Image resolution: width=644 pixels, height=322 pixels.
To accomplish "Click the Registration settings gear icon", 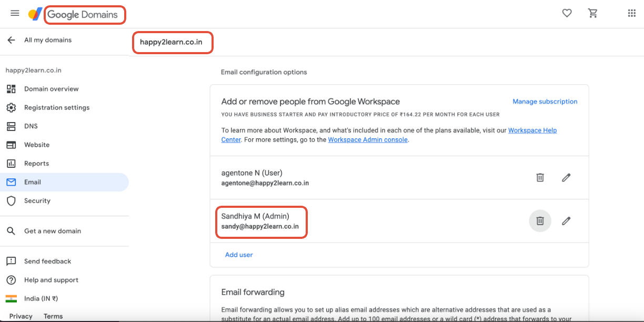I will (11, 107).
